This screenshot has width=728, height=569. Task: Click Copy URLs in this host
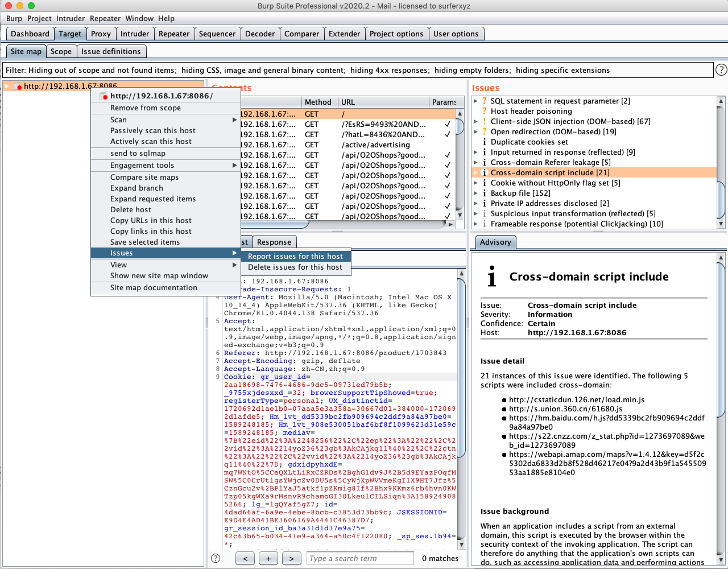tap(166, 220)
